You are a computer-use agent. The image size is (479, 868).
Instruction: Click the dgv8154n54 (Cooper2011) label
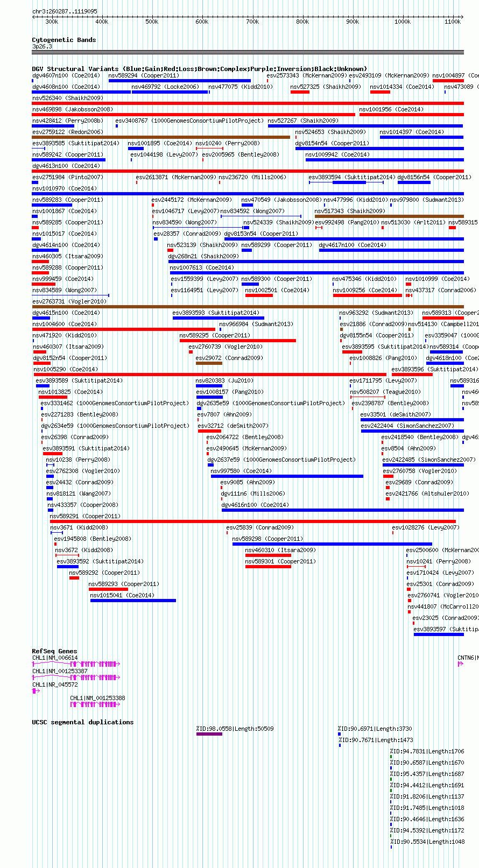pyautogui.click(x=332, y=143)
